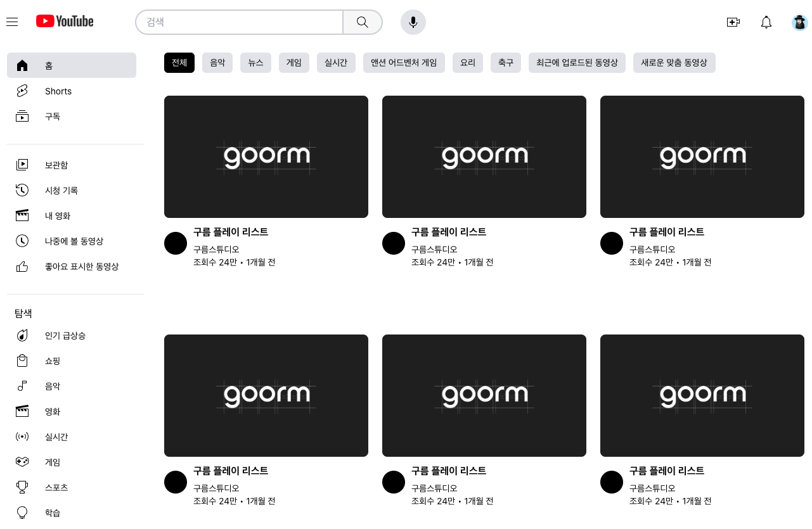Click channel avatar of second-row right video
The image size is (812, 529).
(612, 482)
